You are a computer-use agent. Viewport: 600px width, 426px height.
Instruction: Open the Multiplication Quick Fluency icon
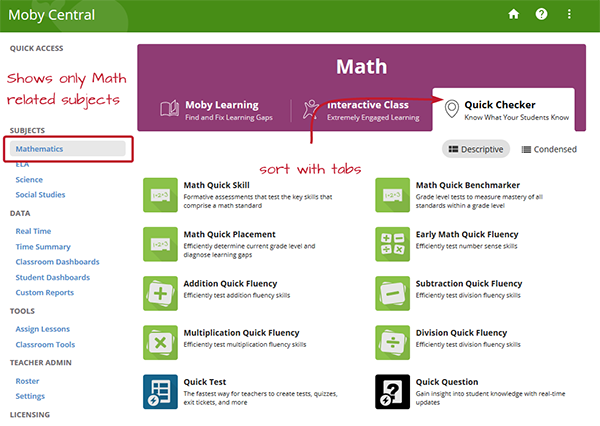[160, 343]
